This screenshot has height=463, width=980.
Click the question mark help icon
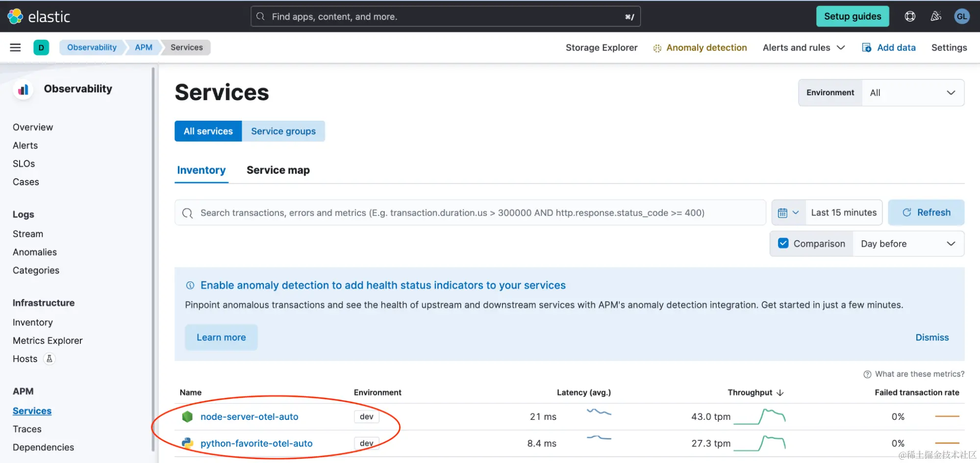(x=867, y=374)
